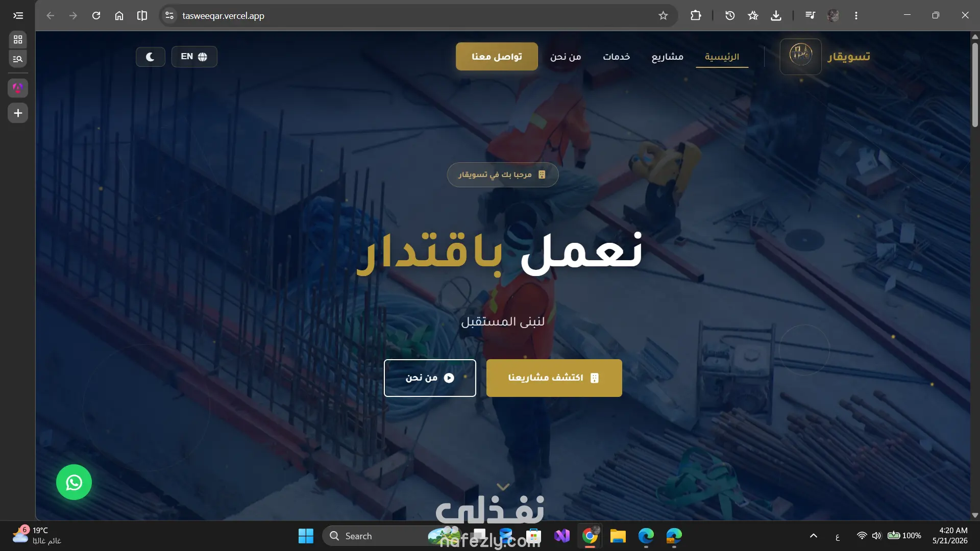Go to the browser home page
This screenshot has width=980, height=551.
[x=119, y=15]
